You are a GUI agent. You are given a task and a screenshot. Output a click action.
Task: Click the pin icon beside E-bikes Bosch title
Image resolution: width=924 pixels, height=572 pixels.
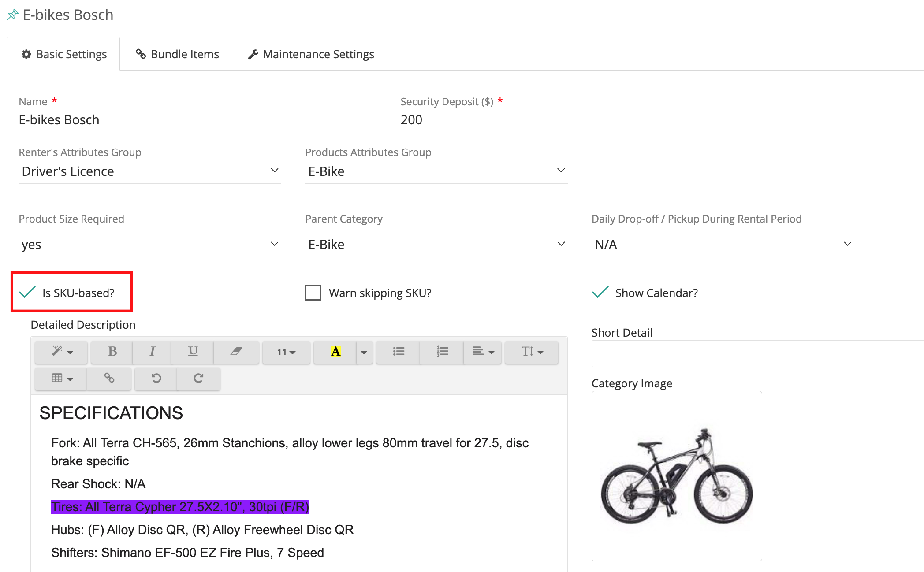[x=12, y=15]
